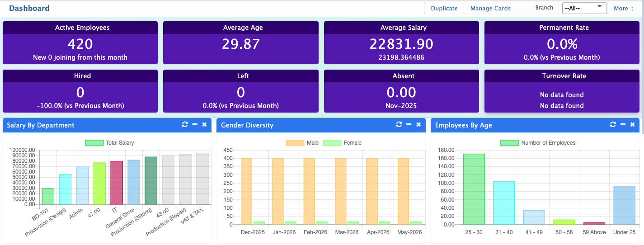Click the Employees By Age panel title
The width and height of the screenshot is (644, 245).
coord(464,125)
